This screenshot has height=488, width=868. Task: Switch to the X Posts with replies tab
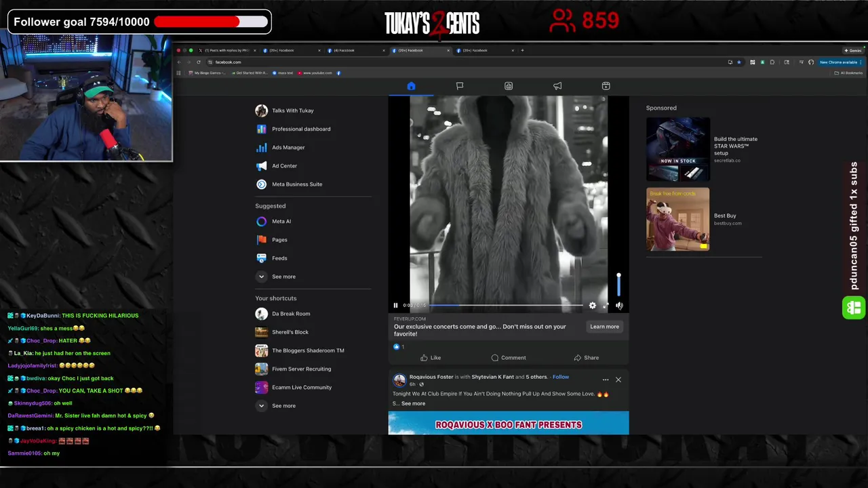click(227, 50)
